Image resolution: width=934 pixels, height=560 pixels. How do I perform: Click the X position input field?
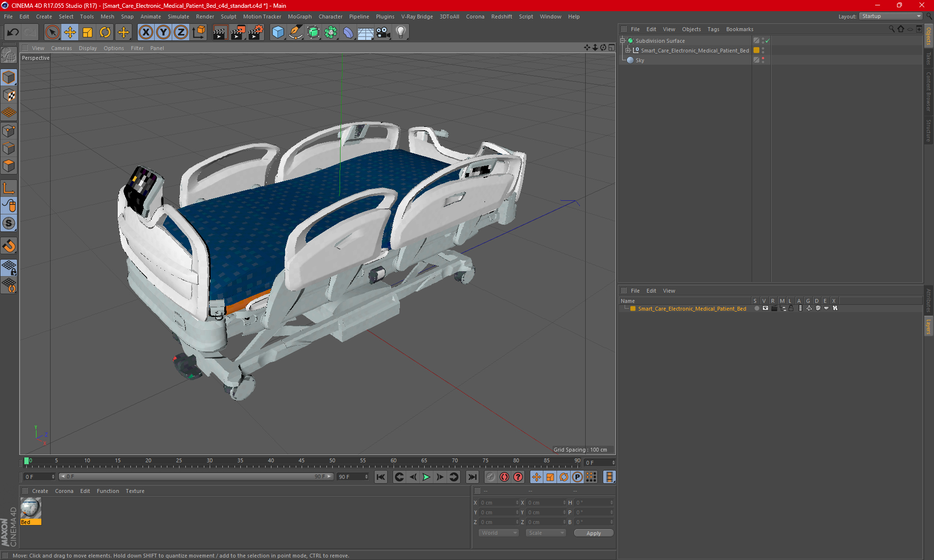point(499,503)
